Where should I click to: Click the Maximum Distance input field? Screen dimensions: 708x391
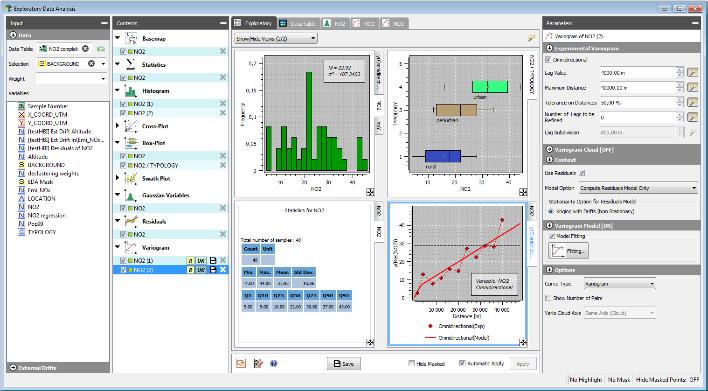click(637, 88)
